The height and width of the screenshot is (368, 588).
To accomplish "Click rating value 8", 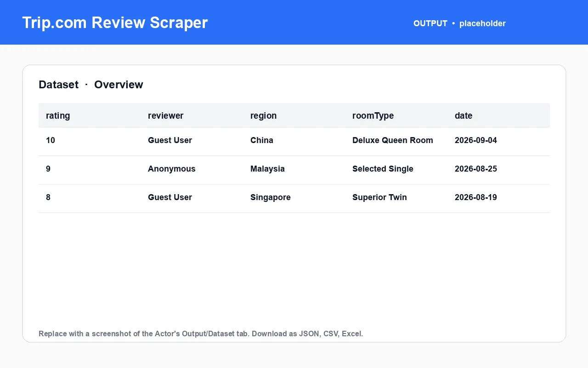I will 48,197.
